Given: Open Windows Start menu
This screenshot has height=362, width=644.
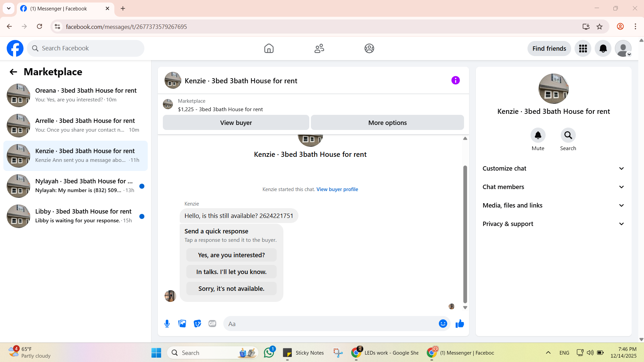Looking at the screenshot, I should pos(156,353).
